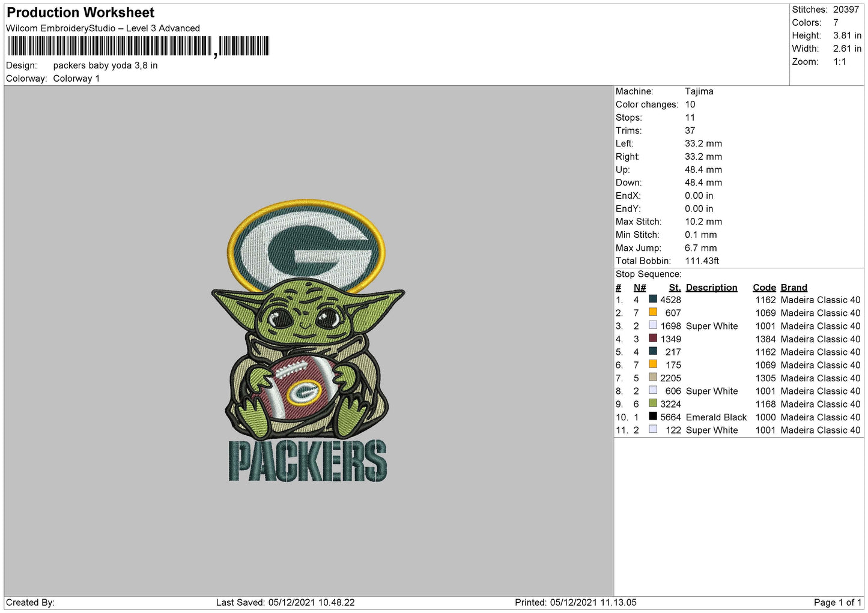
Task: Click the stitch count 4528 in stop 1
Action: click(670, 300)
